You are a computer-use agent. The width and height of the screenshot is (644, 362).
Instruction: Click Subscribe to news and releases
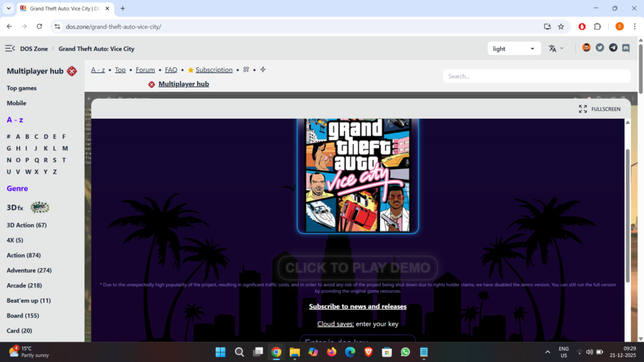pos(357,307)
